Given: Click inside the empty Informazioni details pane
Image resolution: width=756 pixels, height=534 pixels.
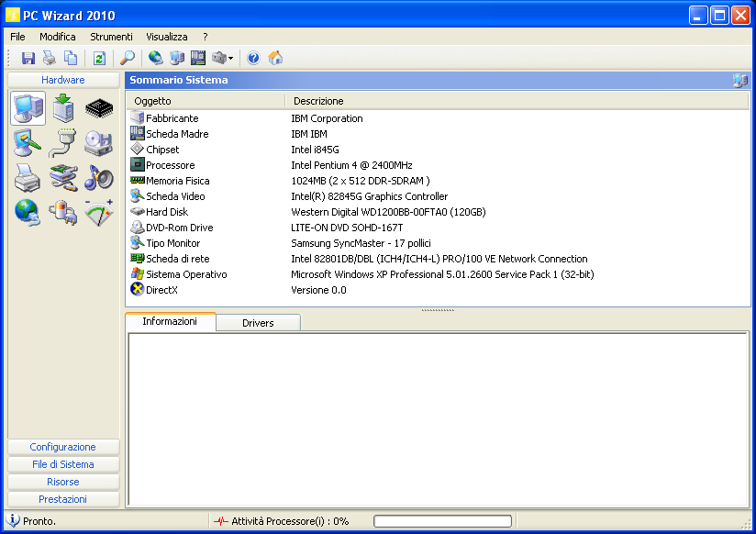Looking at the screenshot, I should [439, 418].
